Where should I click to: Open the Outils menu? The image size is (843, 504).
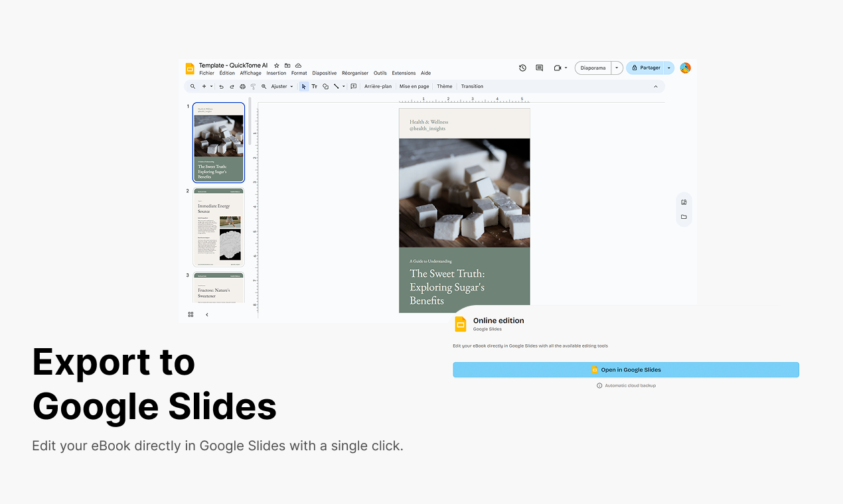tap(380, 73)
